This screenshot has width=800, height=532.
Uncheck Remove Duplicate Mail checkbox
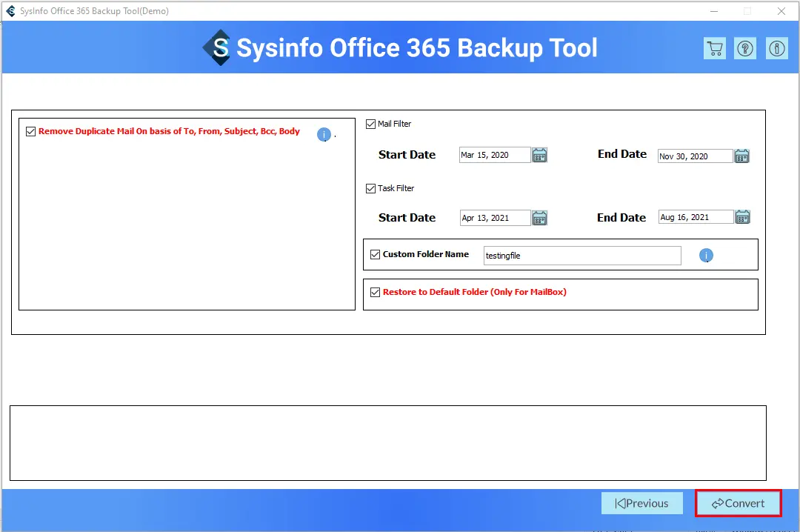pos(30,132)
